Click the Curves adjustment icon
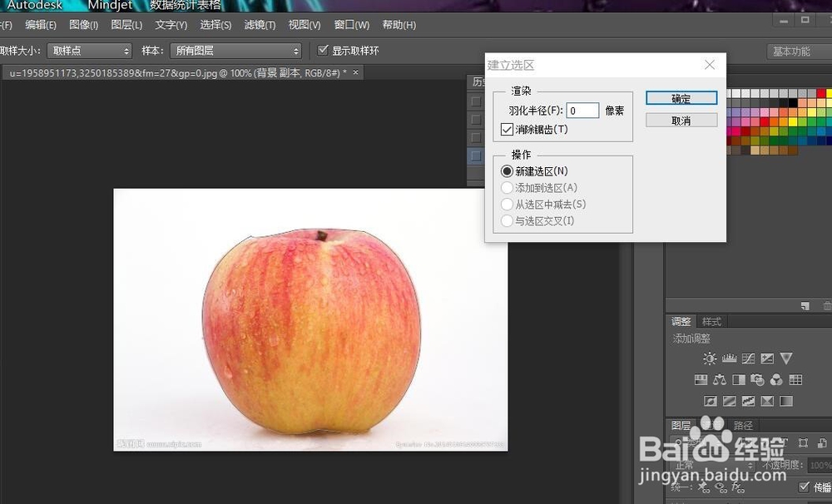The width and height of the screenshot is (832, 504). click(749, 358)
